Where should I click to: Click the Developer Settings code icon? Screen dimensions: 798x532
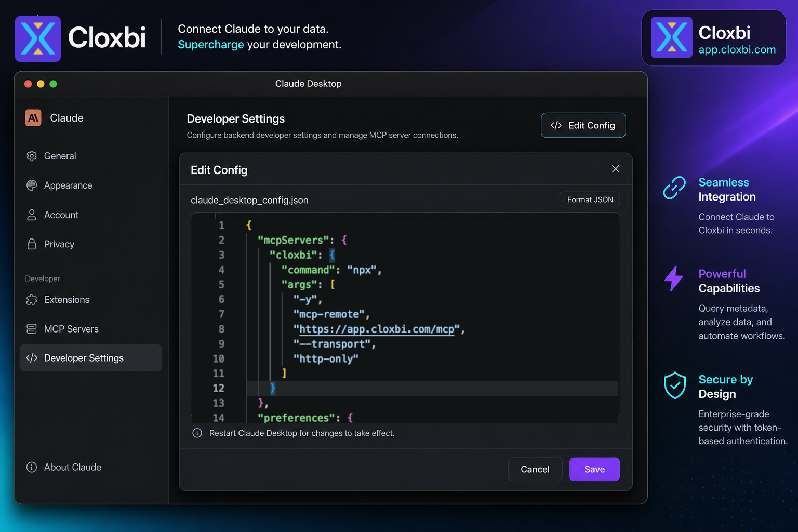tap(32, 358)
